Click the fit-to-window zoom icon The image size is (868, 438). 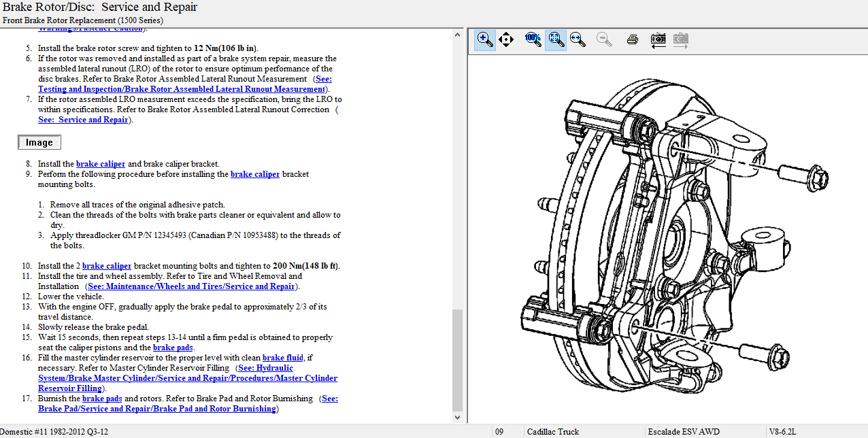point(556,39)
